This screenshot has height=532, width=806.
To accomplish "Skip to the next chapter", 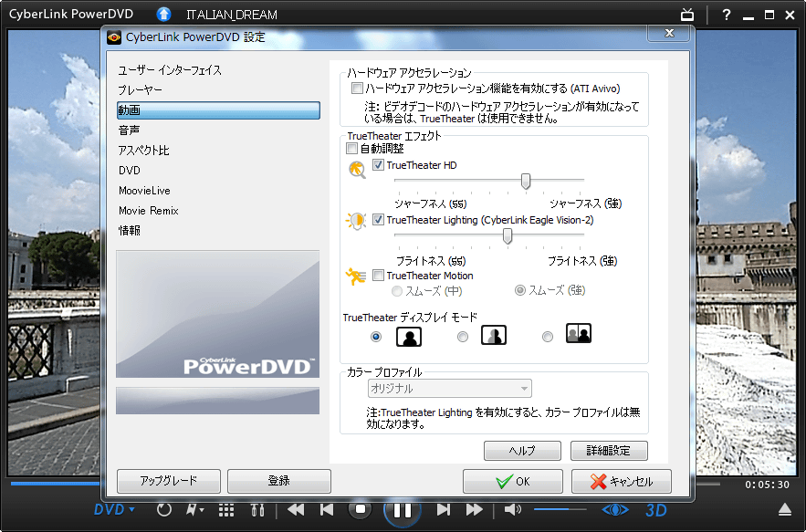I will [443, 509].
